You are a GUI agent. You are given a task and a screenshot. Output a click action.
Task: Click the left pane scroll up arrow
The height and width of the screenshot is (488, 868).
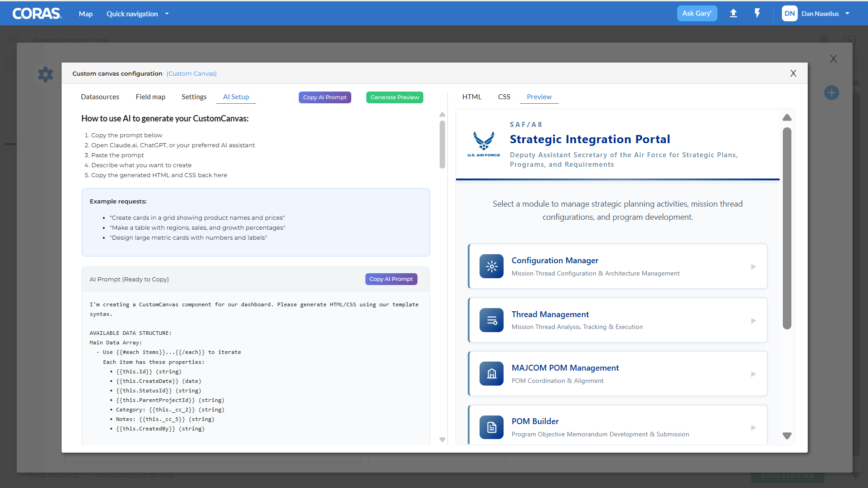[442, 115]
